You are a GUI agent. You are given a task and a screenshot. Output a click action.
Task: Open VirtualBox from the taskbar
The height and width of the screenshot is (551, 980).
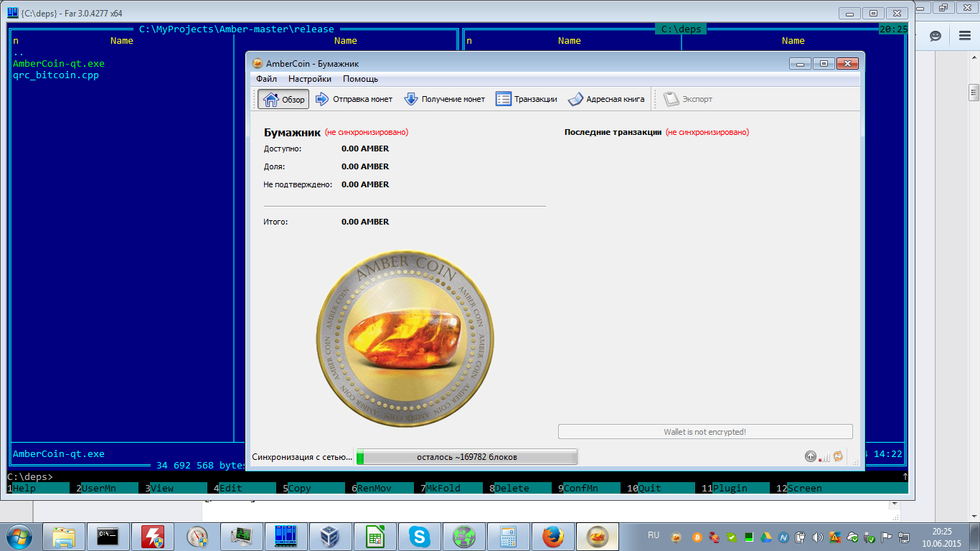click(331, 536)
